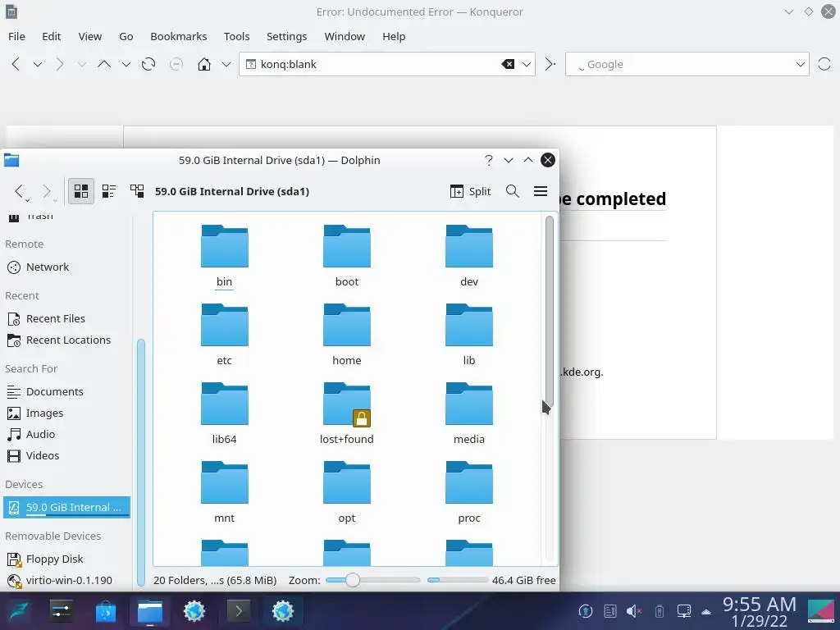Go back in Konqueror toolbar
Viewport: 840px width, 630px height.
coord(16,64)
